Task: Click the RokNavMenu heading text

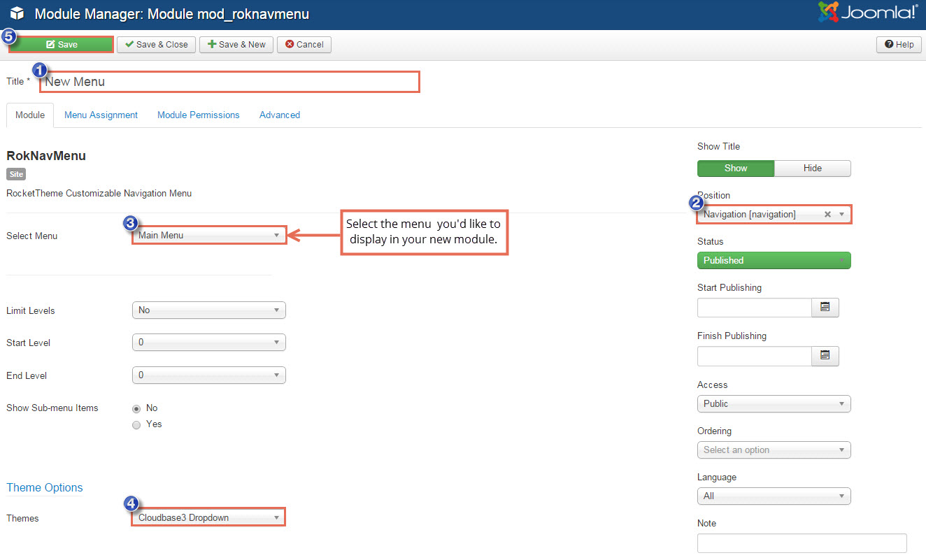Action: click(x=46, y=156)
